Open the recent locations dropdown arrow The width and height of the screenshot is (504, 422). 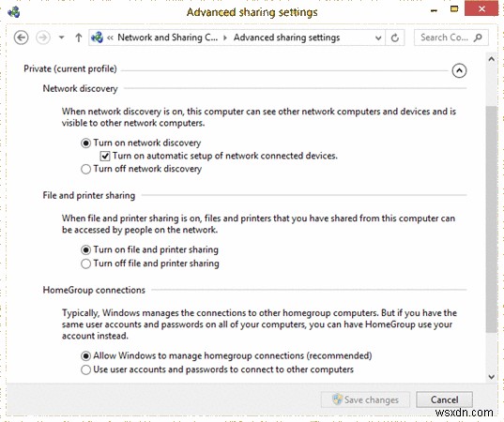click(x=61, y=38)
